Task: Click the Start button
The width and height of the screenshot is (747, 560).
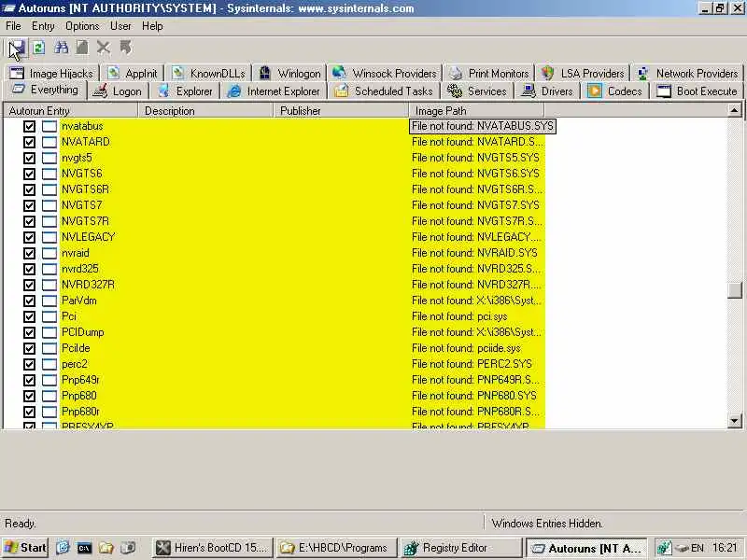Action: pyautogui.click(x=25, y=548)
